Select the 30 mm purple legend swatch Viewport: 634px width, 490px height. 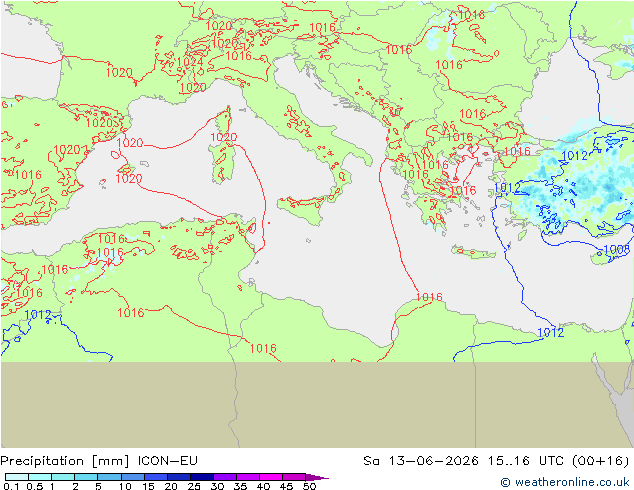pos(225,477)
